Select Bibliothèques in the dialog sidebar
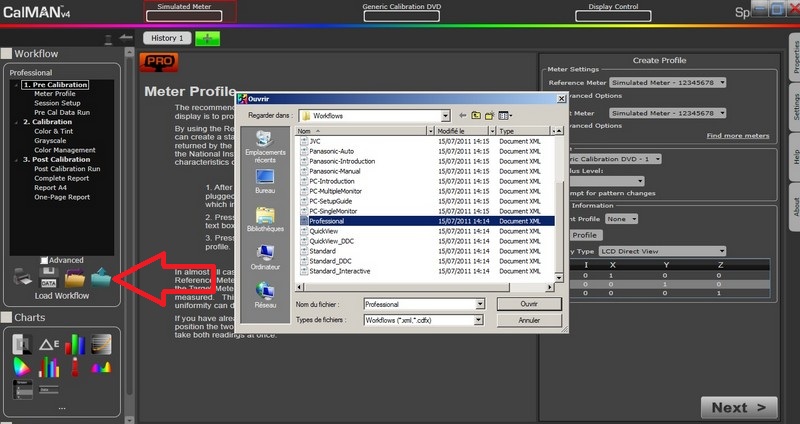 point(265,219)
